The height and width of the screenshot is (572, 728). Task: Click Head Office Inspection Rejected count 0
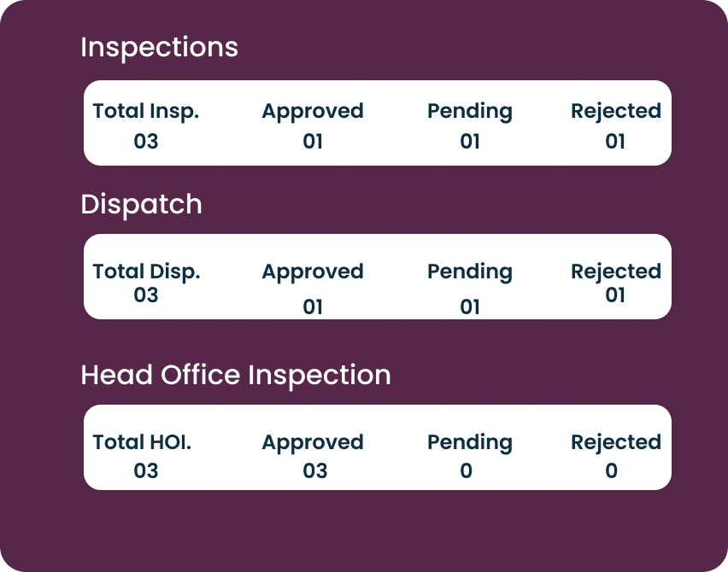pos(611,470)
